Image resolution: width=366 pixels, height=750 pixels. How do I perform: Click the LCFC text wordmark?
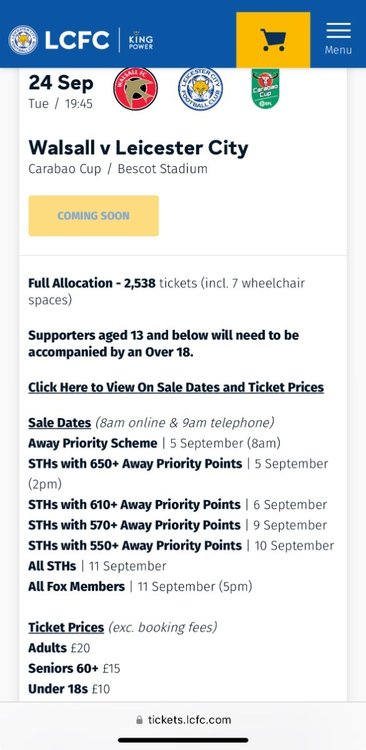[77, 40]
